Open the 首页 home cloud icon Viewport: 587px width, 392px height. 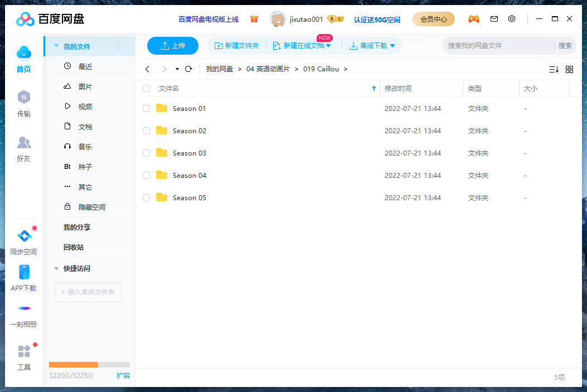click(x=24, y=52)
